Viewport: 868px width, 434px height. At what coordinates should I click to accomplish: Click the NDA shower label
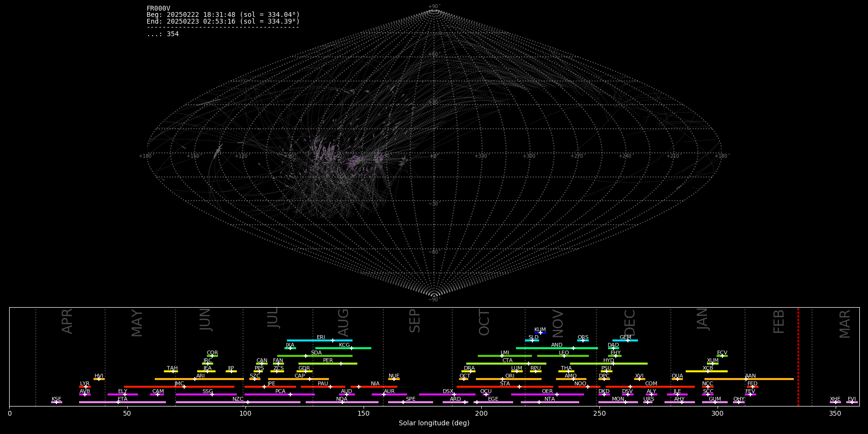[342, 399]
